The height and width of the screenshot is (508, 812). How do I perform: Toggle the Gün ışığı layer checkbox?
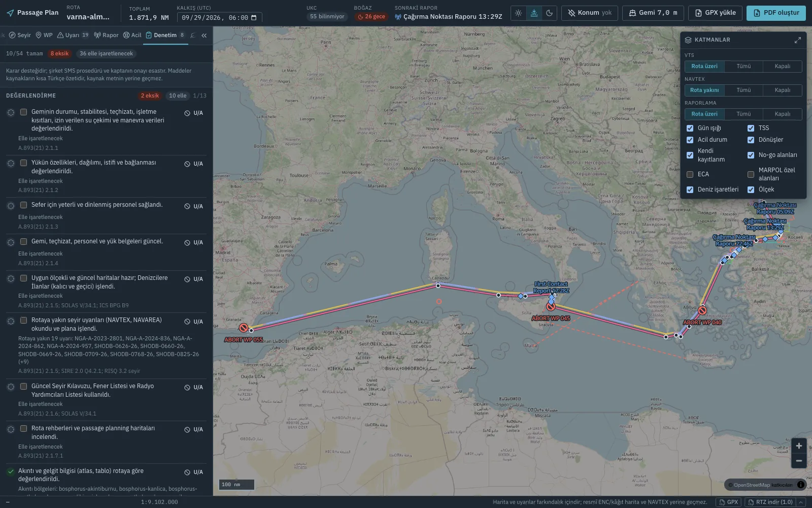690,128
